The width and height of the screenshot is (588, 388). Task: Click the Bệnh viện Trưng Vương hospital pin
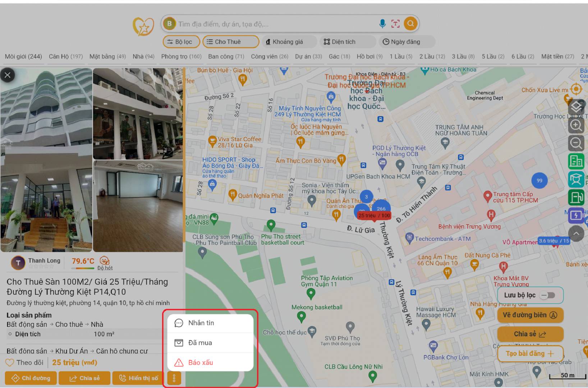pyautogui.click(x=491, y=215)
